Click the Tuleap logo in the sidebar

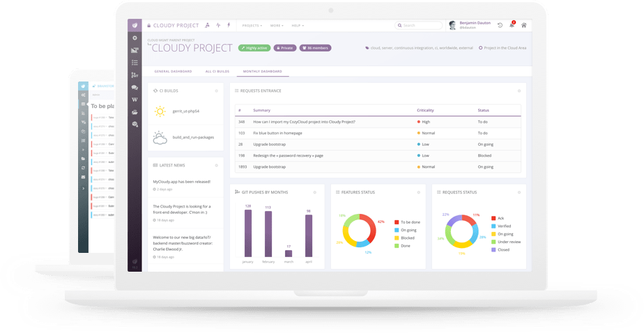[x=135, y=26]
